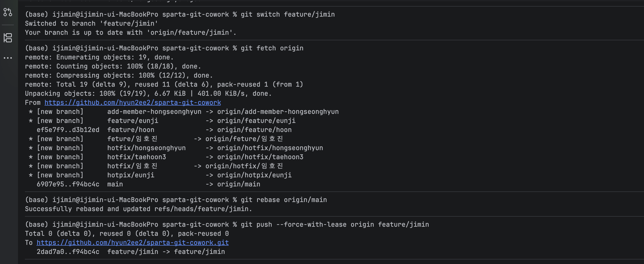Click the origin/hotpix/eunji branch text
Image resolution: width=644 pixels, height=264 pixels.
tap(254, 175)
